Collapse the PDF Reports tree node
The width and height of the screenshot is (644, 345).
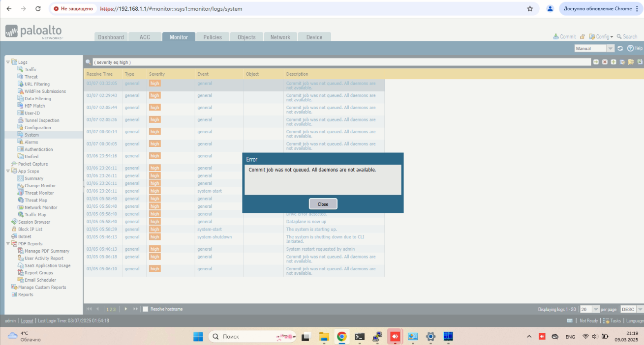click(8, 244)
